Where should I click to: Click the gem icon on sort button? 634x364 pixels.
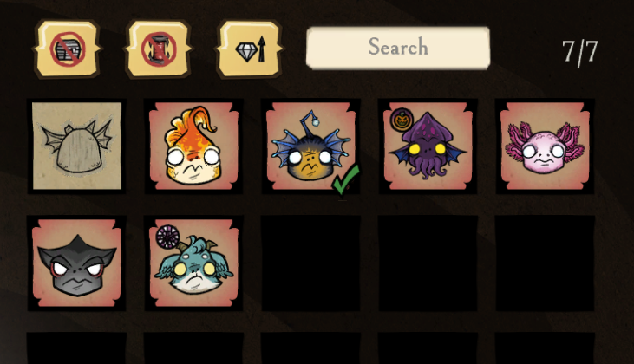coord(246,52)
